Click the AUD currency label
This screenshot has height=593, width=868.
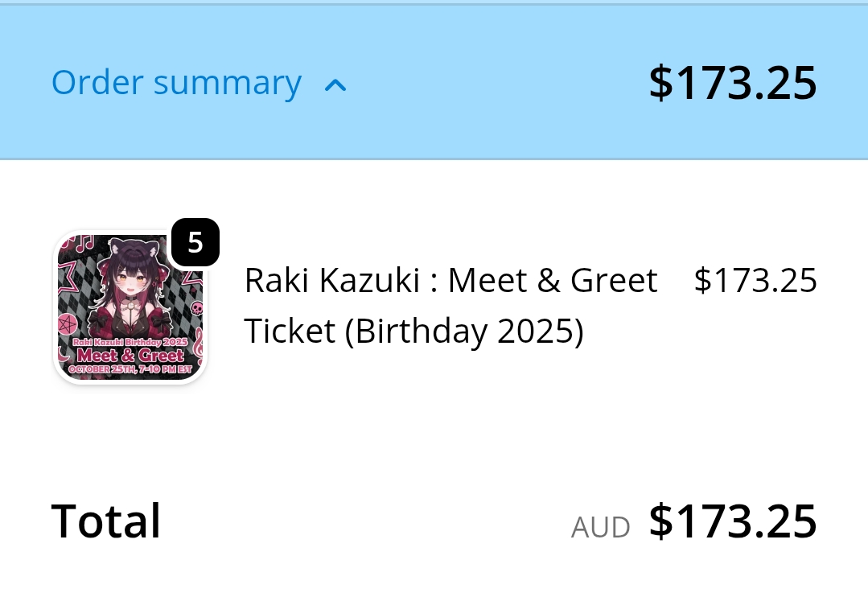(x=600, y=527)
